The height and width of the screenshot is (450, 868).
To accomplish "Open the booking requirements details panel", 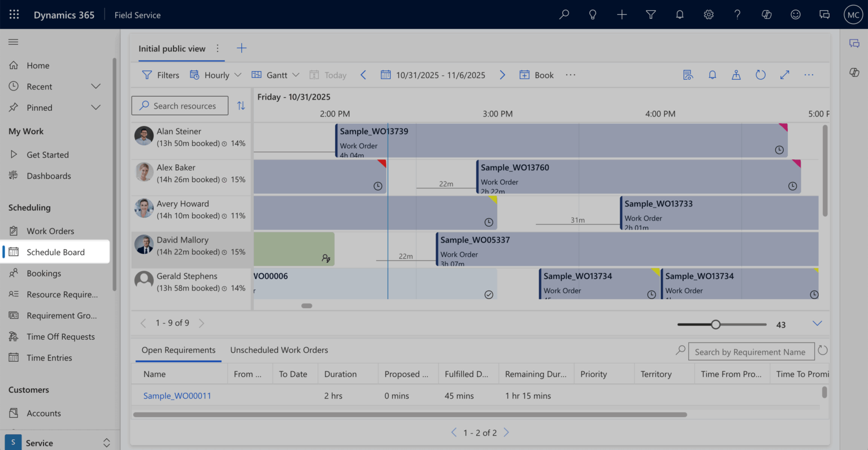I will click(x=688, y=74).
